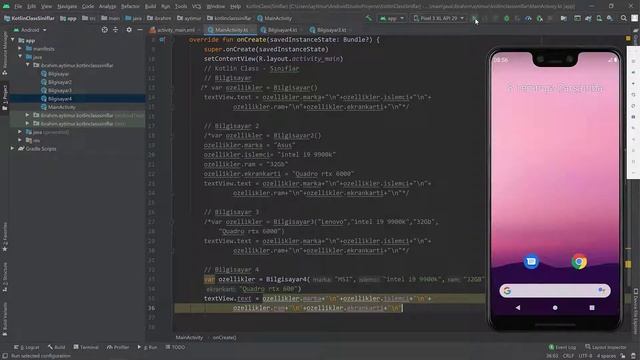
Task: Open the Navigate menu
Action: pyautogui.click(x=67, y=6)
